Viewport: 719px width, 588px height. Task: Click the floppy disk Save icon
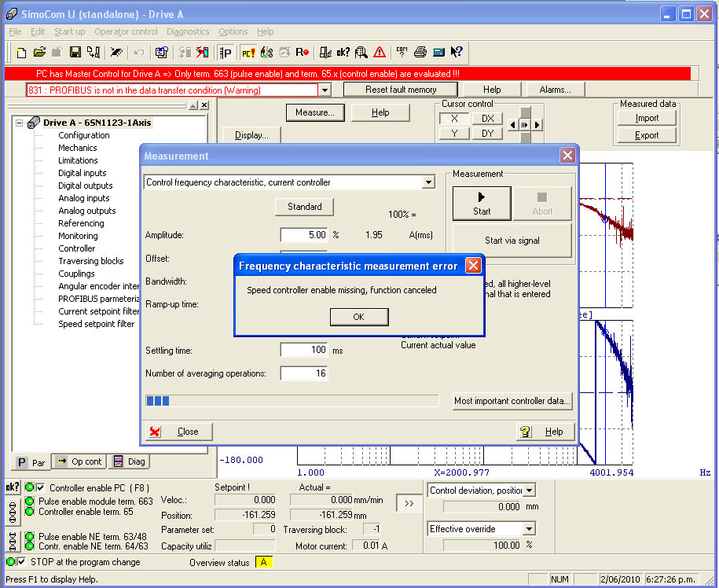tap(75, 53)
